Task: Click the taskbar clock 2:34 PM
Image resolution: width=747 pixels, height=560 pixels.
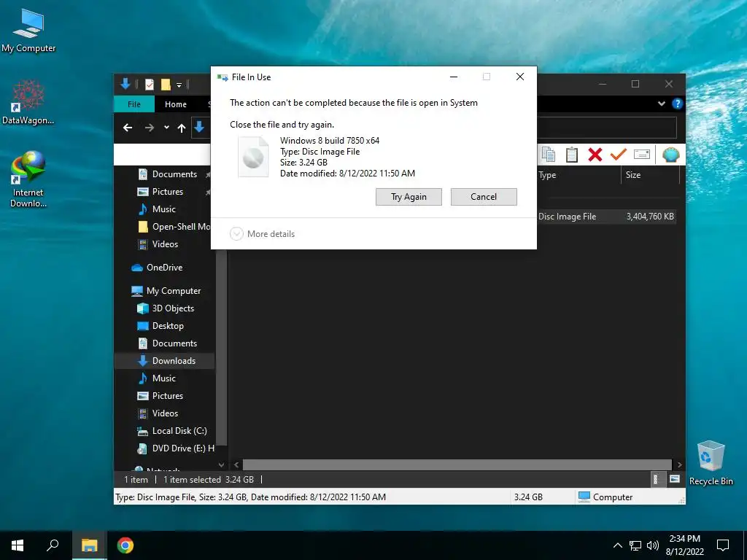Action: coord(684,539)
